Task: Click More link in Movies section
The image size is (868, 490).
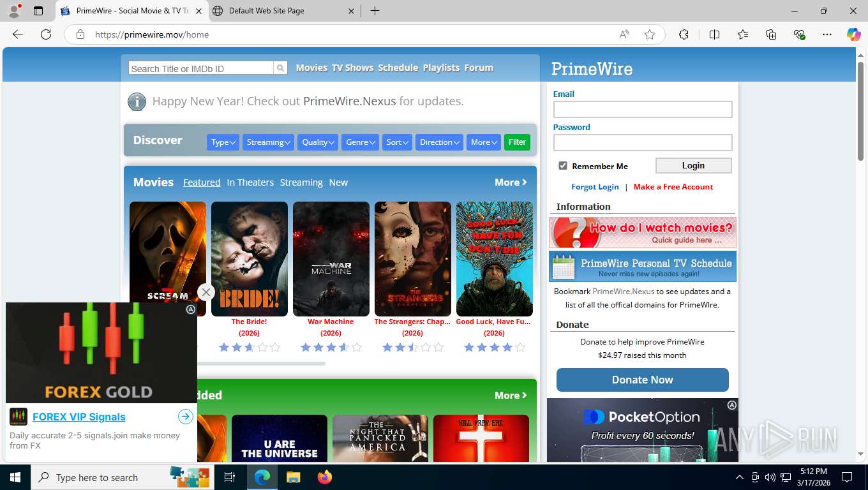Action: 511,182
